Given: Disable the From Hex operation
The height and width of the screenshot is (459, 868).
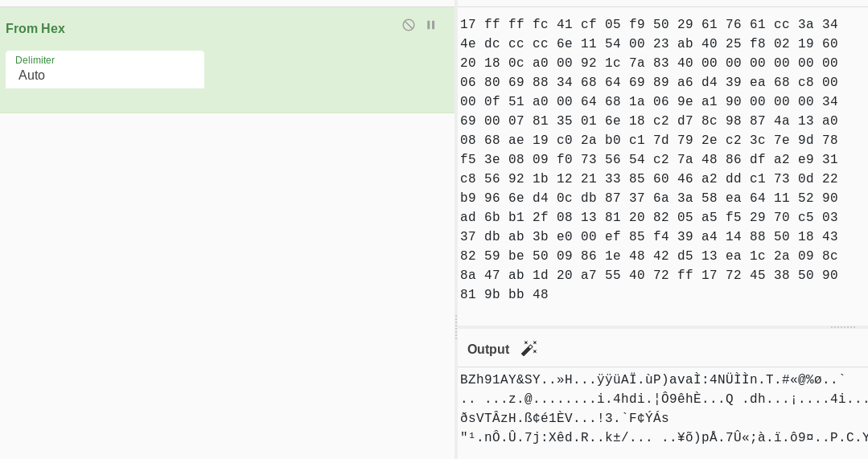Looking at the screenshot, I should click(x=409, y=25).
